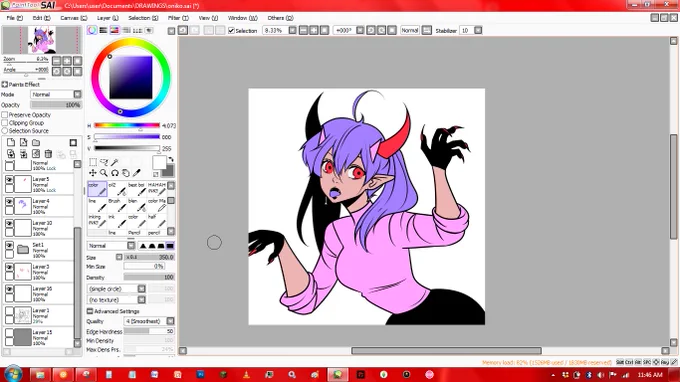Enable Clipping Group checkbox

point(5,123)
